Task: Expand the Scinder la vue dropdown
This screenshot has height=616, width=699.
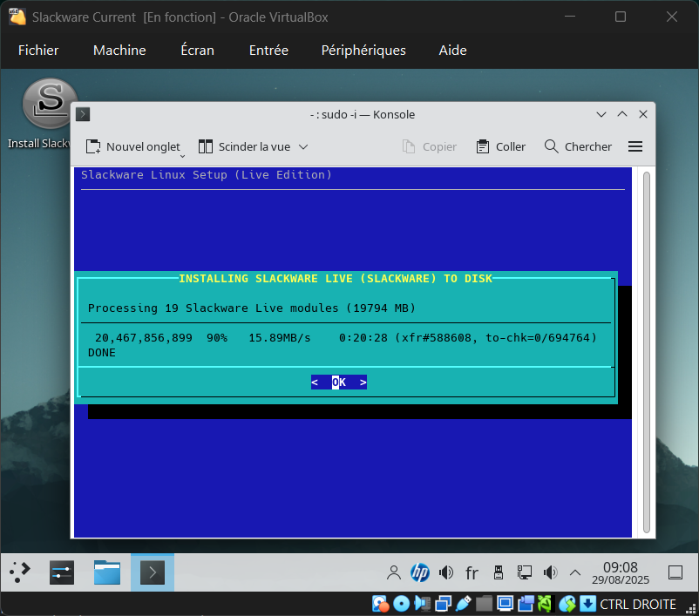Action: pyautogui.click(x=303, y=146)
